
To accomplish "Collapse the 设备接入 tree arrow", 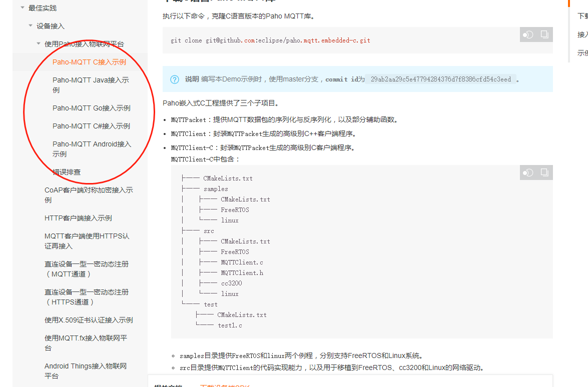I will click(x=31, y=25).
